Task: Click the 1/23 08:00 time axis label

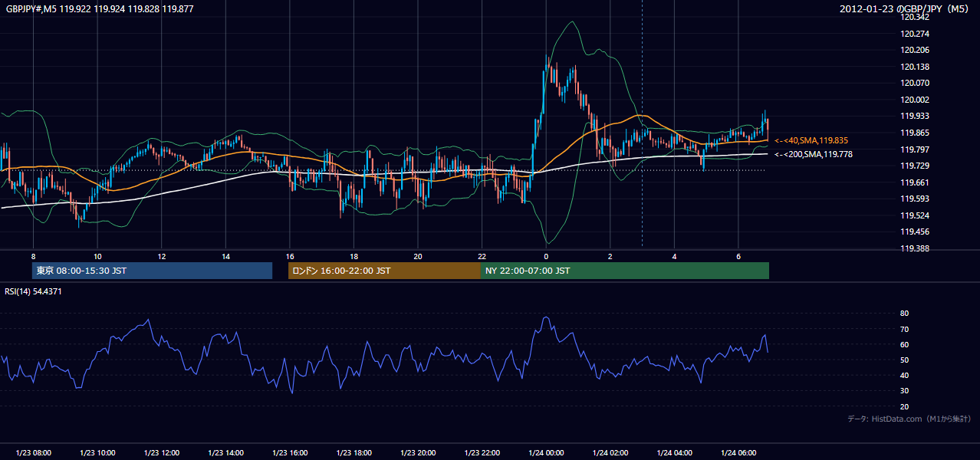Action: coord(33,453)
